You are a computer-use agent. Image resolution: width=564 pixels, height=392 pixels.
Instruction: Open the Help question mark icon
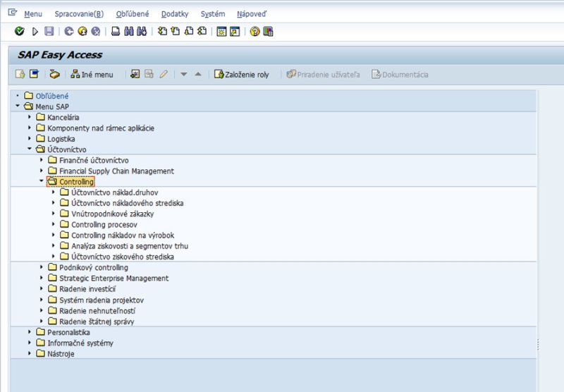[x=255, y=32]
